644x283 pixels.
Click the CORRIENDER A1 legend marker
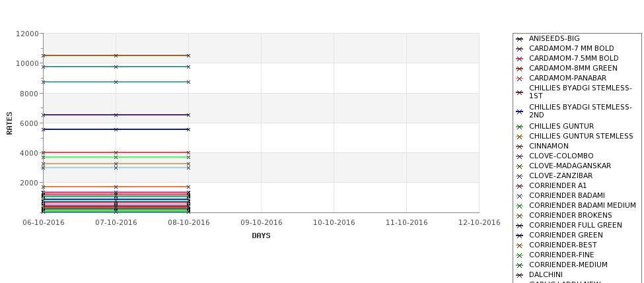[x=519, y=186]
